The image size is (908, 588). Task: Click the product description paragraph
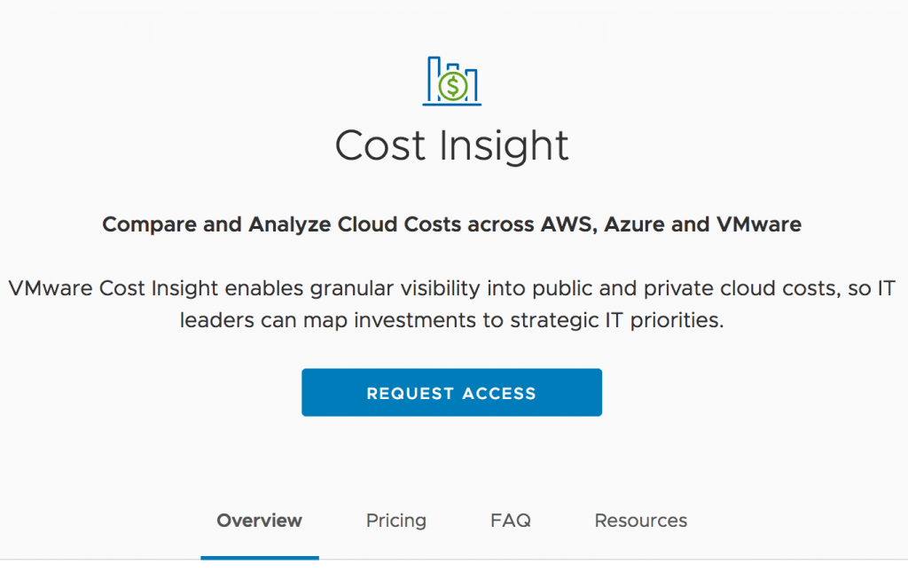tap(452, 303)
